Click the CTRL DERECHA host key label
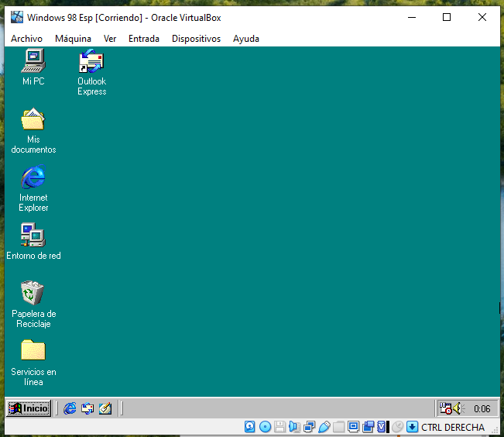The image size is (504, 437). [453, 428]
